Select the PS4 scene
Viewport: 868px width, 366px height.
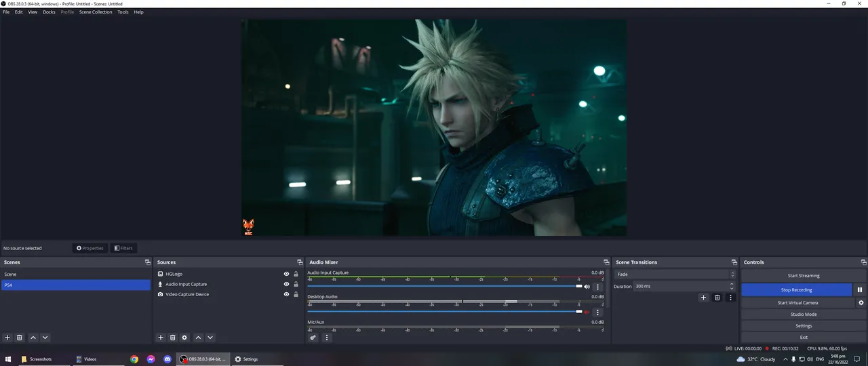pos(75,285)
